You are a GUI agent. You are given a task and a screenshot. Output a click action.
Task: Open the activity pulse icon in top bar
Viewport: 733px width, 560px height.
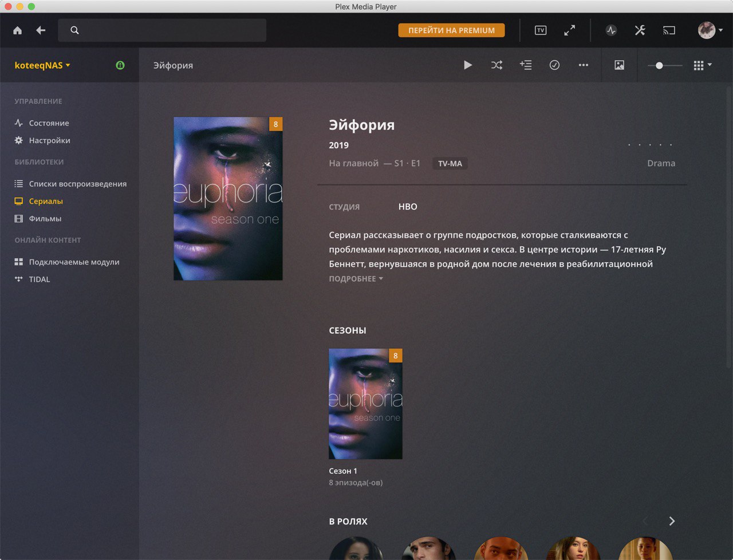coord(612,30)
